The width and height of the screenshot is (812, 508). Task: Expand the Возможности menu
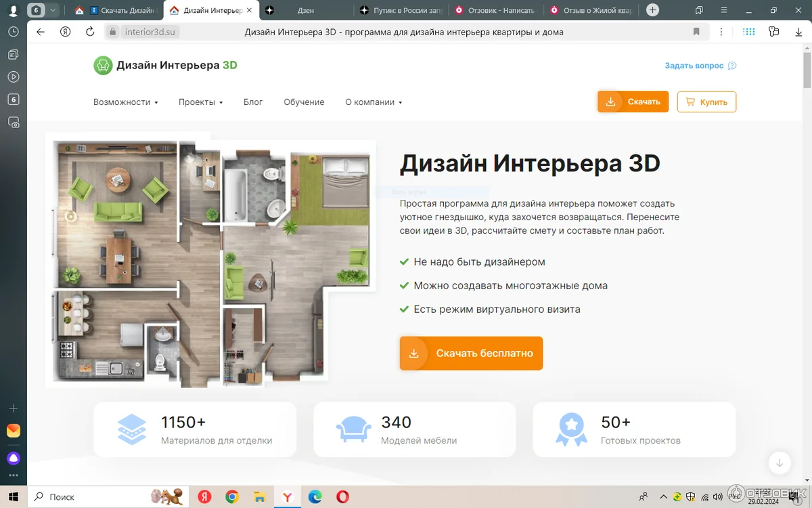(x=125, y=102)
